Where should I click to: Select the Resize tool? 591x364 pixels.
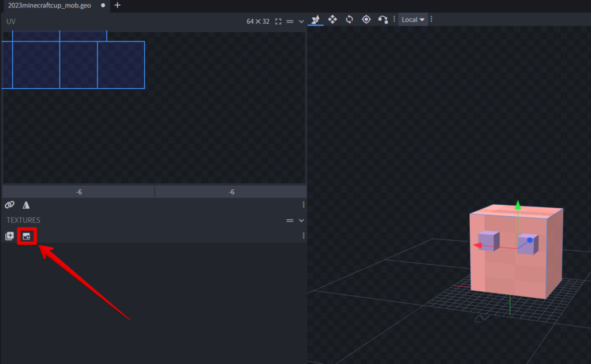pyautogui.click(x=332, y=20)
